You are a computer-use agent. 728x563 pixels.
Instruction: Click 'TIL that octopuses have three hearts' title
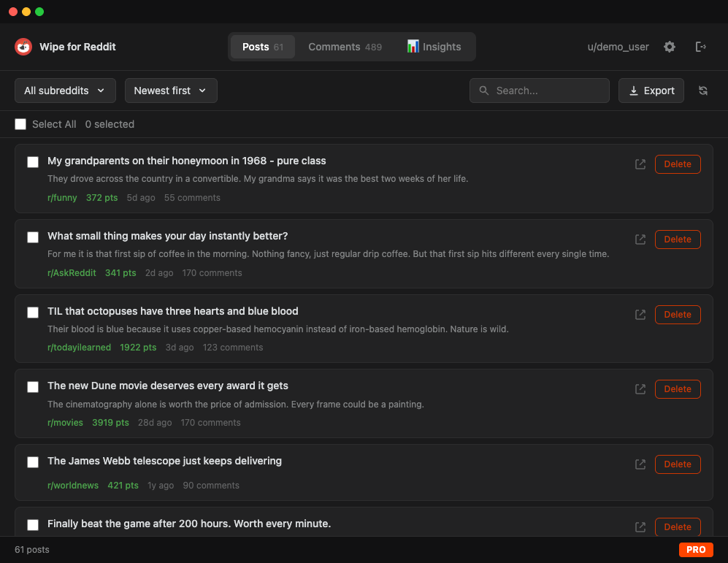173,311
